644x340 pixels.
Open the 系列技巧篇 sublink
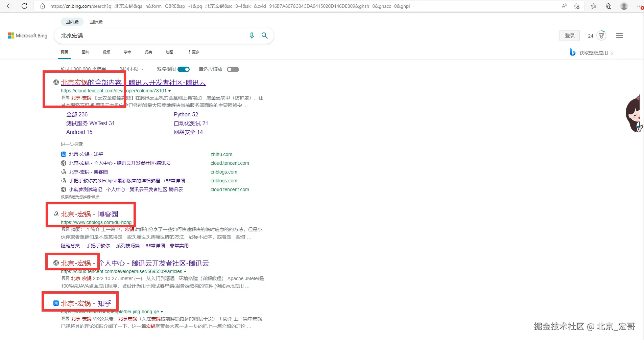coord(128,246)
